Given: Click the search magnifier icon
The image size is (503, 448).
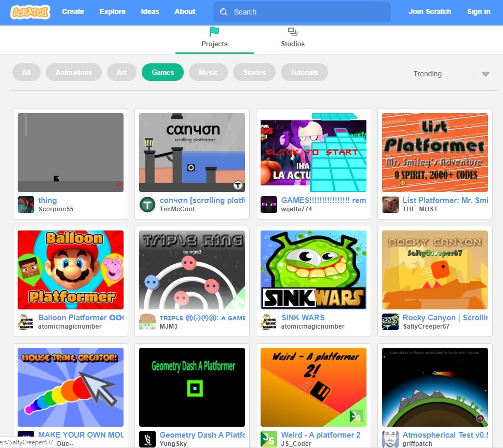Looking at the screenshot, I should click(x=224, y=12).
